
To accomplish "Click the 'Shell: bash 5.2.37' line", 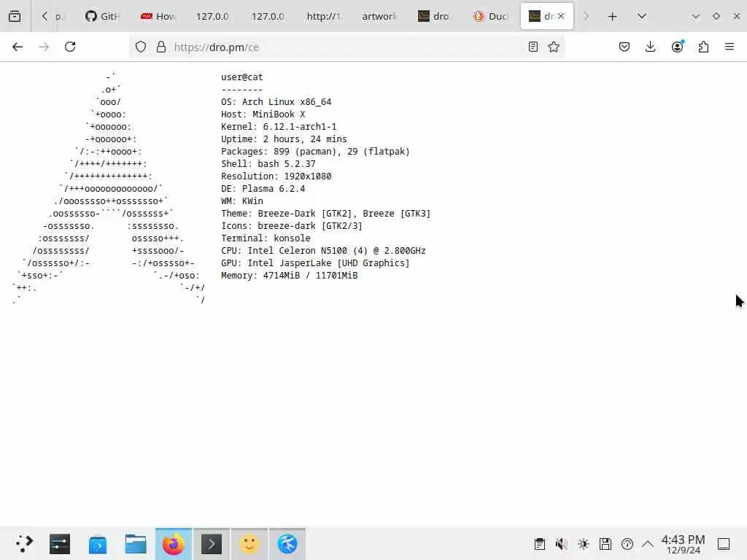I will pos(268,164).
